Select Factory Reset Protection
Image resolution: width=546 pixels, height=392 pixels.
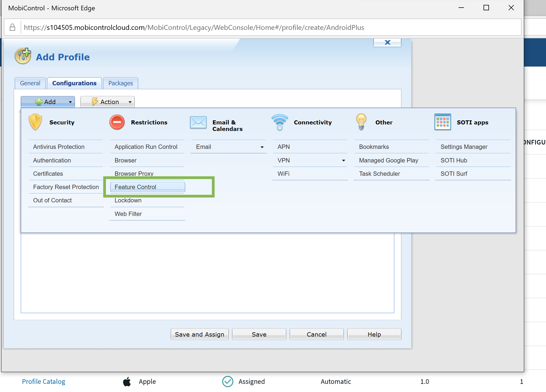66,187
